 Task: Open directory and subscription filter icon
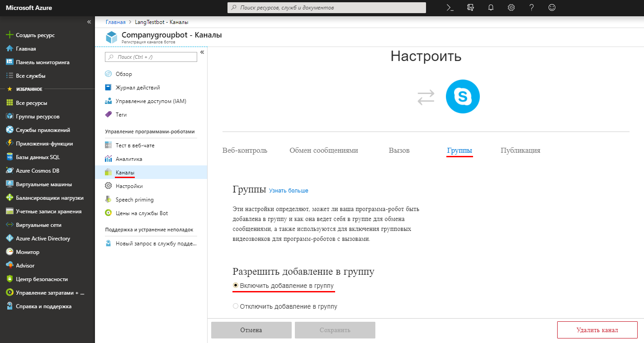point(470,8)
